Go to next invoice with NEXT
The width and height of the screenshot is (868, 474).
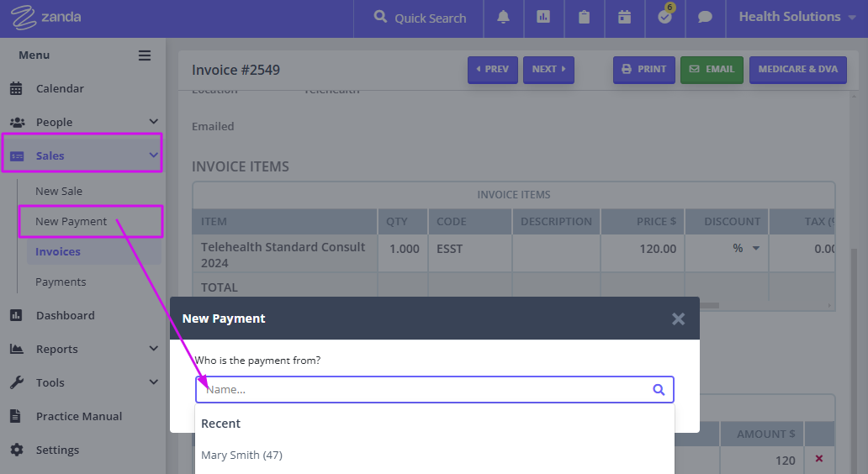(x=548, y=70)
